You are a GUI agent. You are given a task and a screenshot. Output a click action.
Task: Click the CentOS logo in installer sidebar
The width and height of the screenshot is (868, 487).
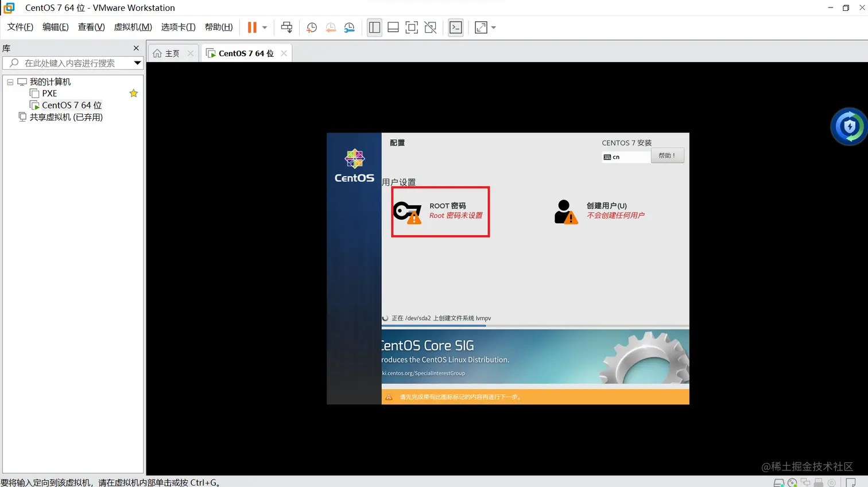(x=354, y=166)
